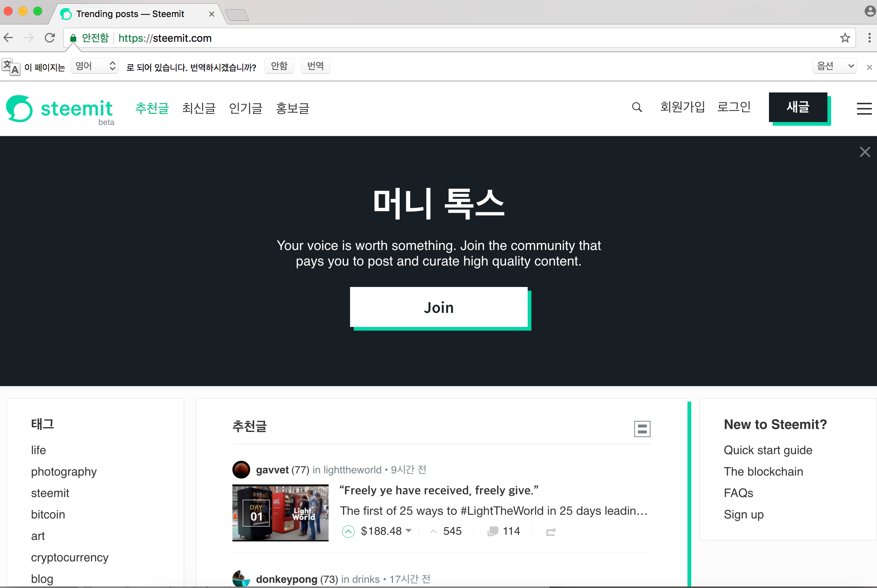Click the 새글 new post button
Screen dimensions: 877x588
(798, 107)
